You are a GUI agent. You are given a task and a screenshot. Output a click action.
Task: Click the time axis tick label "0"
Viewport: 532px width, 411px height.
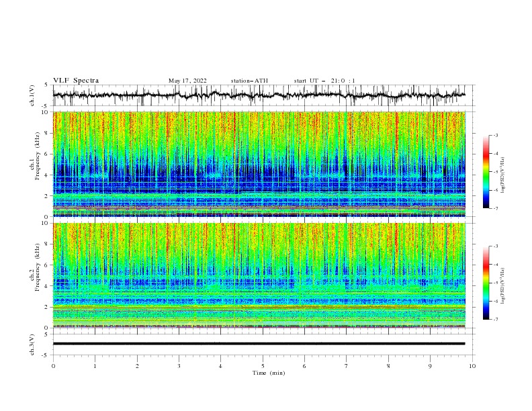[x=53, y=366]
